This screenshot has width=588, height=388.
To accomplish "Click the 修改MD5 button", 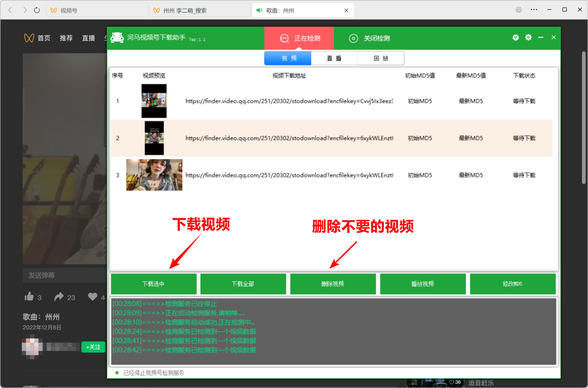I will [512, 284].
